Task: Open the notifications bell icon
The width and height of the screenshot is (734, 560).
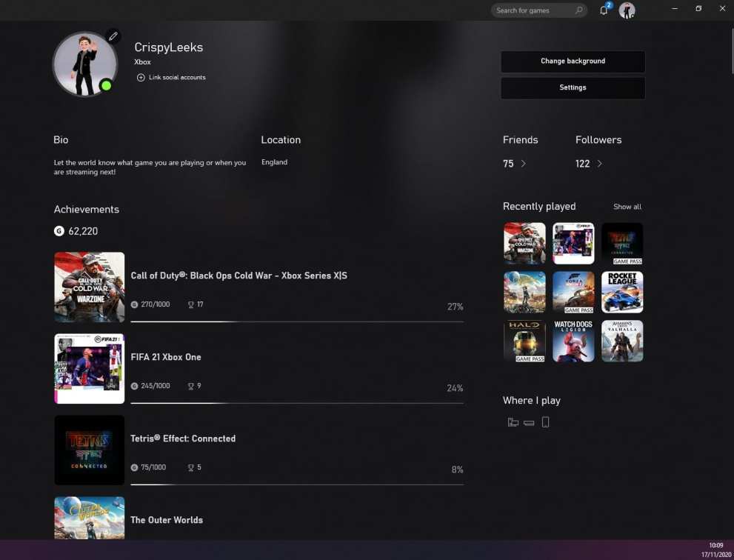Action: 604,10
